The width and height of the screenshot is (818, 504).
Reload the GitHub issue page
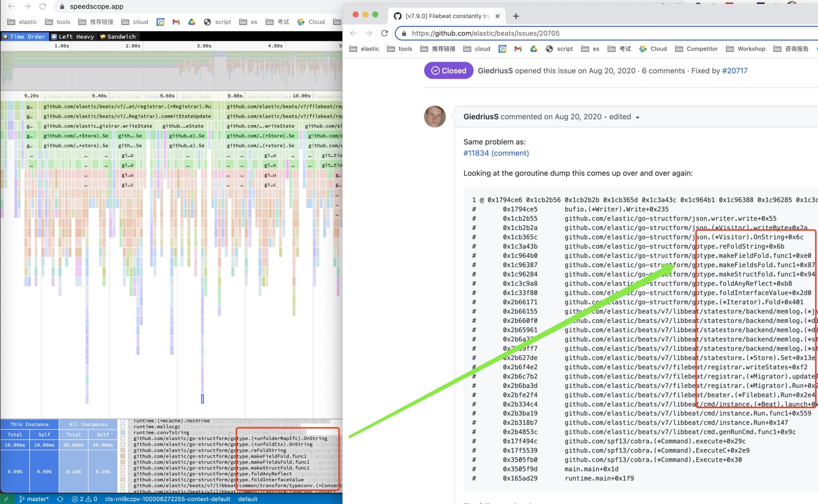385,33
